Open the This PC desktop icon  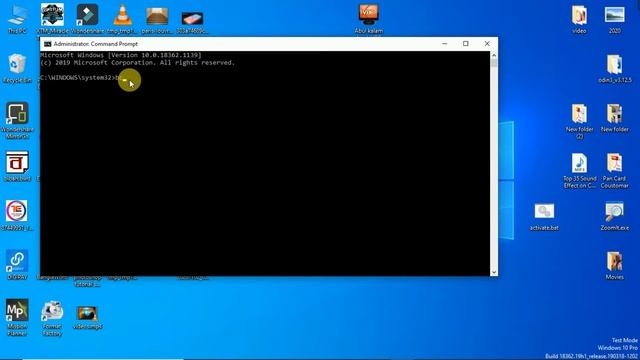click(17, 18)
